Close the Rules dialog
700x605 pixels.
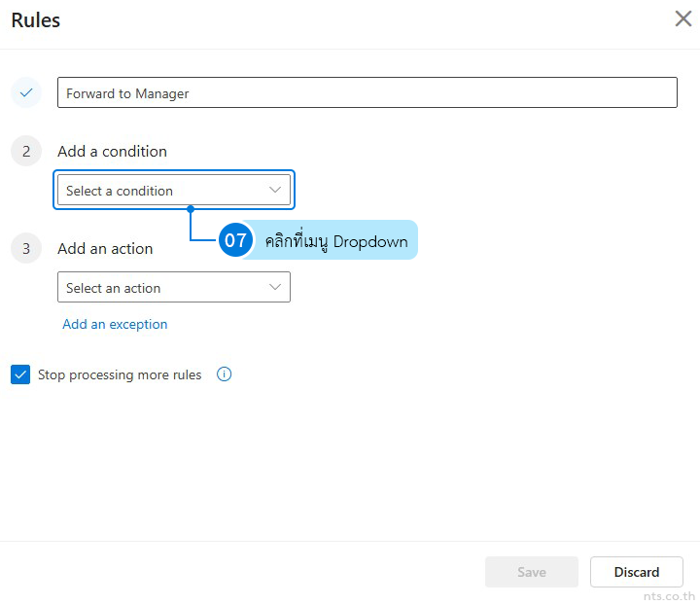tap(683, 18)
